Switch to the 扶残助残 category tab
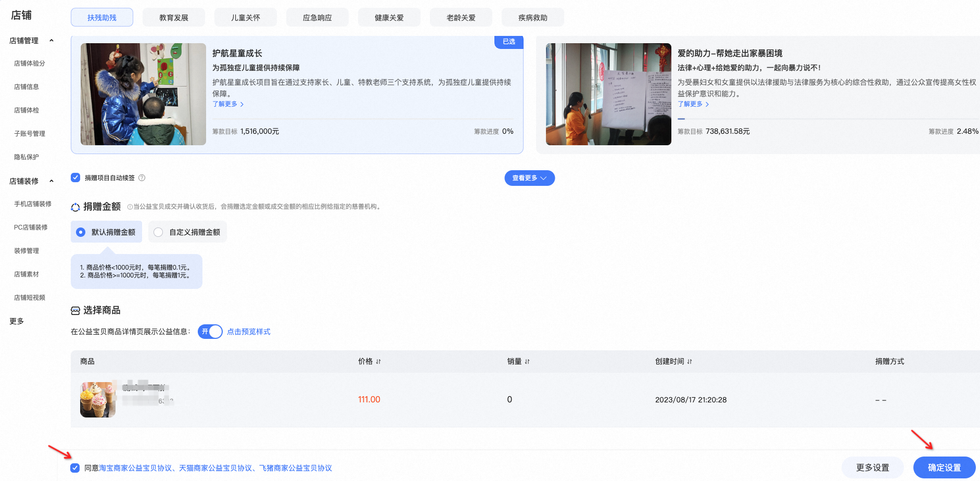 coord(102,17)
